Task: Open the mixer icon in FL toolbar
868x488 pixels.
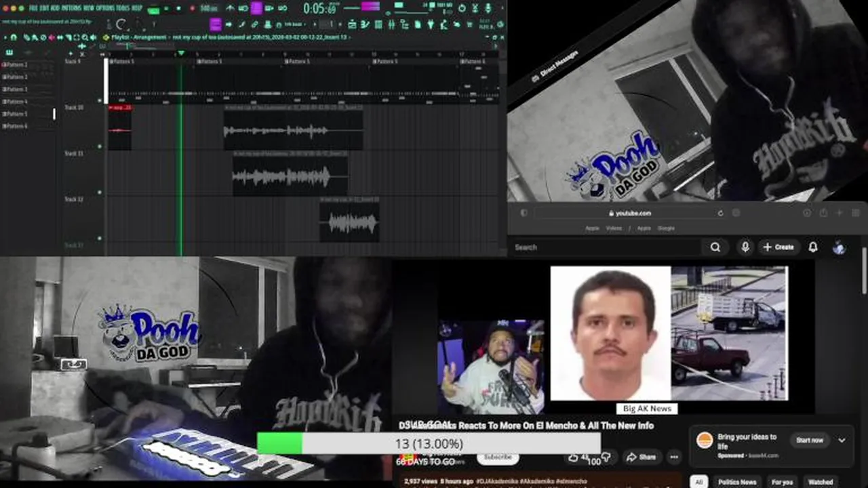Action: tap(392, 24)
